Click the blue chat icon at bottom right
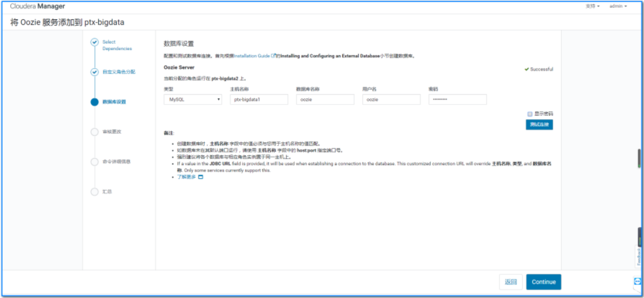The image size is (644, 298). [x=637, y=282]
